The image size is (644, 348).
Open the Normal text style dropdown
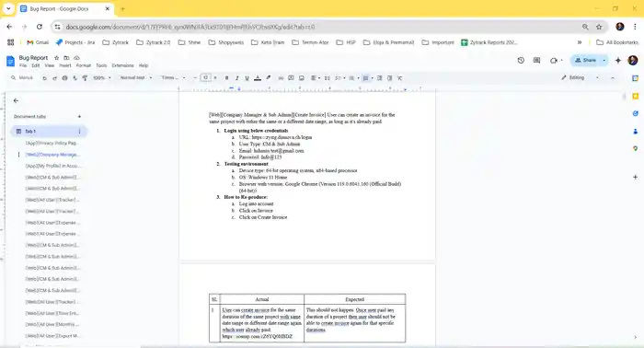click(x=136, y=77)
